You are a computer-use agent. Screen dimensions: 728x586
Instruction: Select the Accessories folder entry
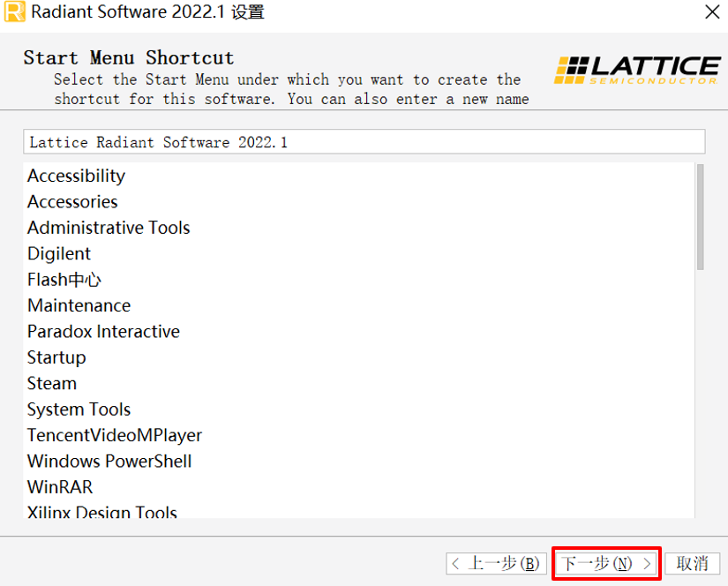click(x=72, y=201)
